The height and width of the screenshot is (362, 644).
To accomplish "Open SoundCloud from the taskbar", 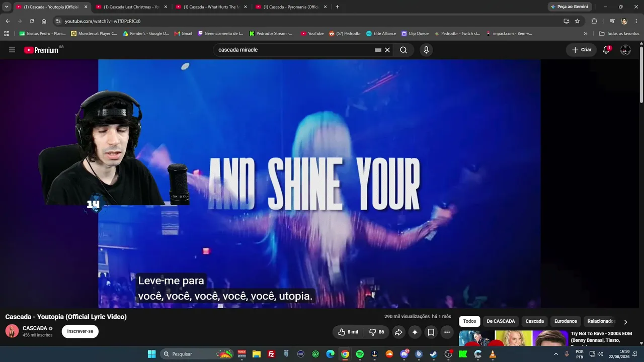I will pyautogui.click(x=389, y=354).
